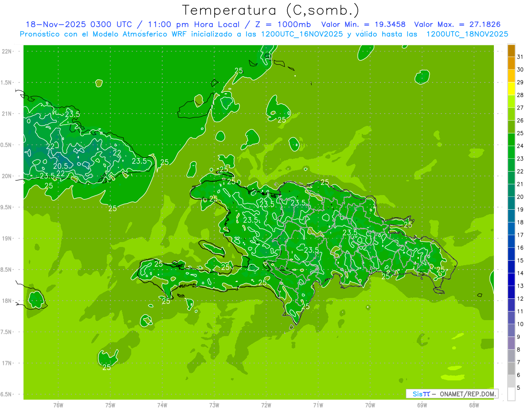Image resolution: width=532 pixels, height=411 pixels.
Task: Click the "1200UTC_18NOV2025" valid-until time text
Action: coord(467,34)
